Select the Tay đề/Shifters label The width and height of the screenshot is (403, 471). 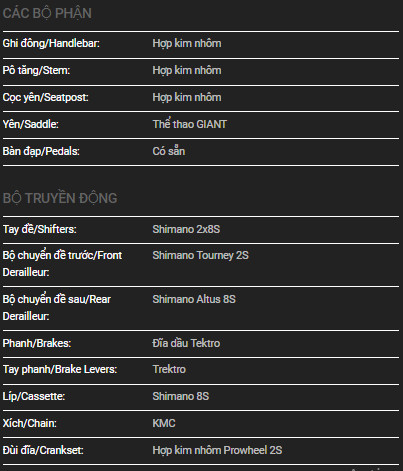pos(39,229)
